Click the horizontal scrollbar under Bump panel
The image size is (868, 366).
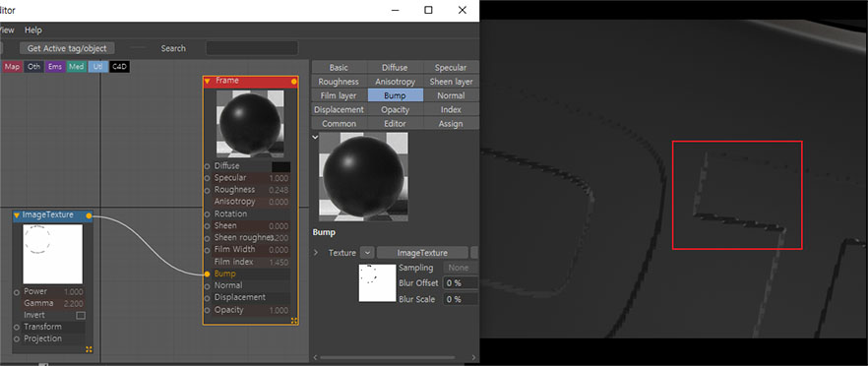(x=388, y=358)
